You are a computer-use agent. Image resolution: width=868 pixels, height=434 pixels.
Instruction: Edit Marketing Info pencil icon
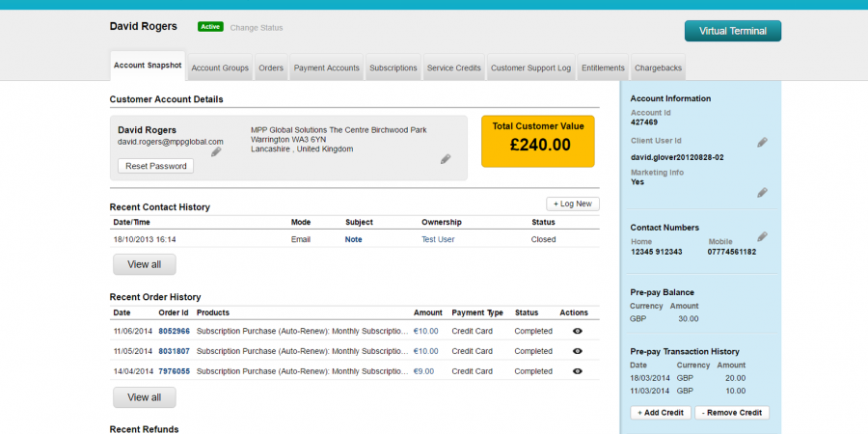762,192
